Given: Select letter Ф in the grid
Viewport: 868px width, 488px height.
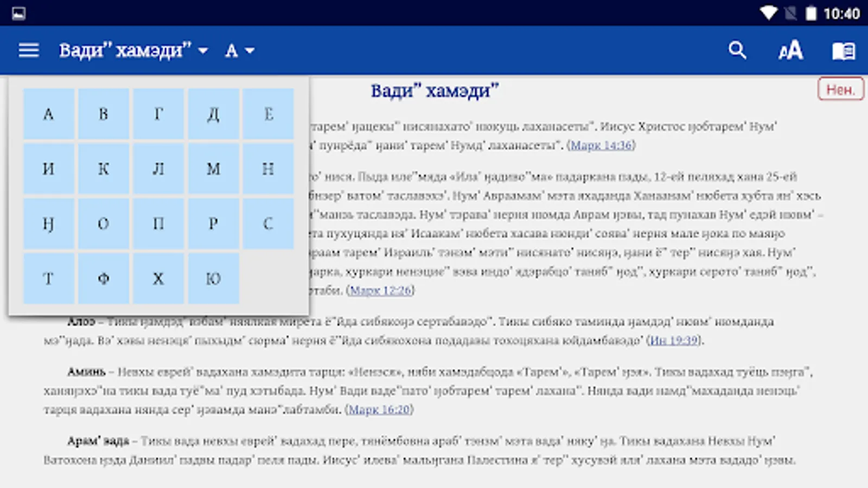Looking at the screenshot, I should 104,279.
